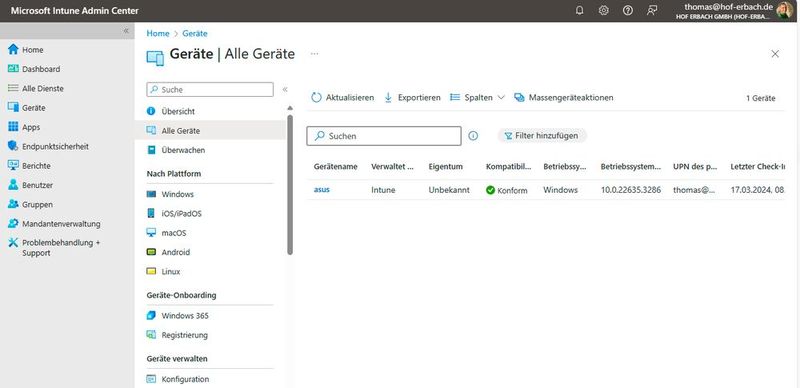Viewport: 800px width, 388px height.
Task: Click OS version 10.0.22635.3286 cell
Action: coord(631,190)
